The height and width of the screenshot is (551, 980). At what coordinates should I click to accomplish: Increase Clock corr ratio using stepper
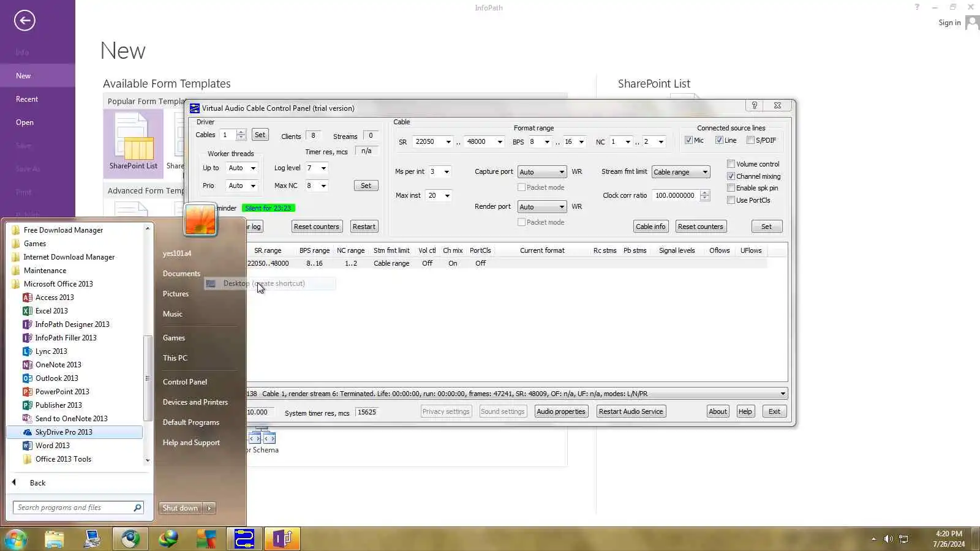(x=705, y=193)
